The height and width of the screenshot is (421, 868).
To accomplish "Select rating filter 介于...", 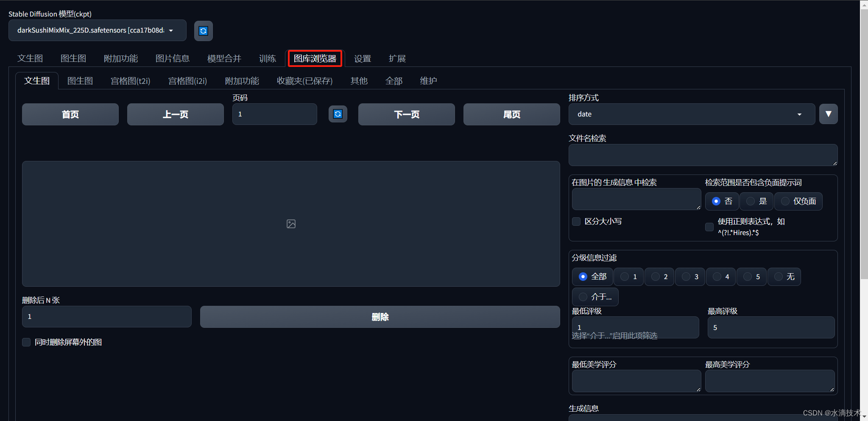I will (595, 296).
